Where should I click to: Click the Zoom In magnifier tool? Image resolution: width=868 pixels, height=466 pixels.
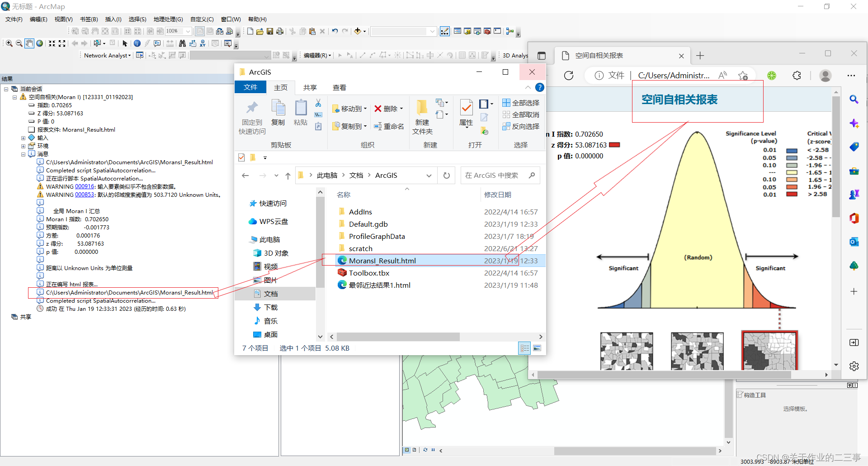[x=9, y=43]
